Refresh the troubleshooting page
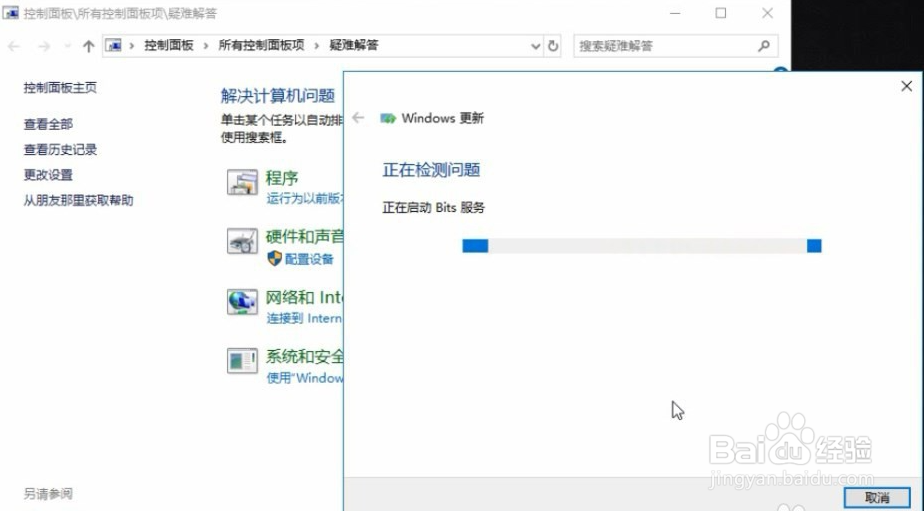 [x=553, y=46]
